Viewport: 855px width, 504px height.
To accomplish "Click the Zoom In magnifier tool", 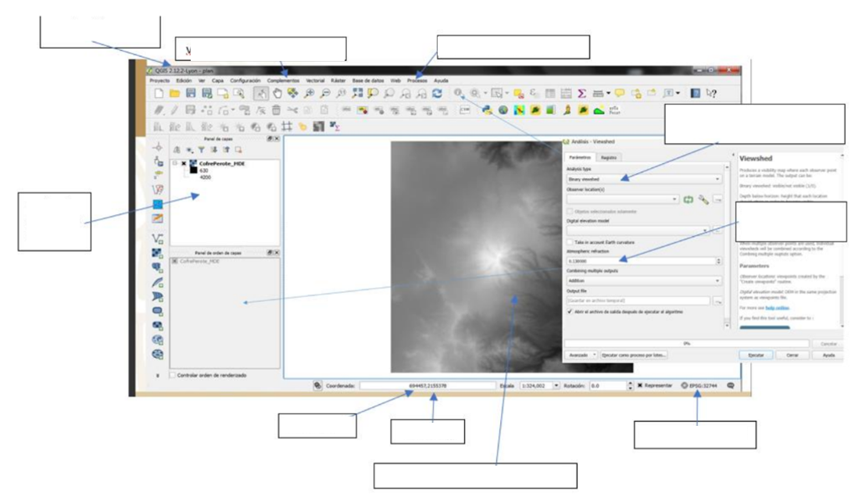I will click(309, 93).
